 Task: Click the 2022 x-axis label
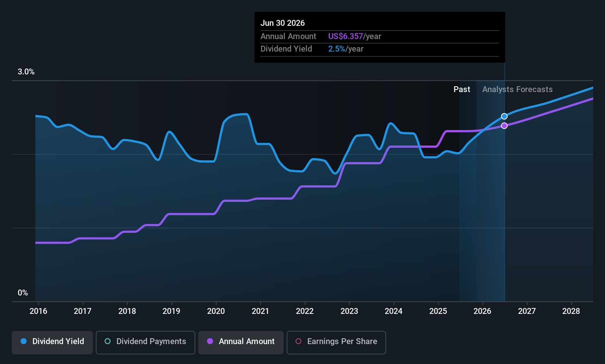point(305,311)
